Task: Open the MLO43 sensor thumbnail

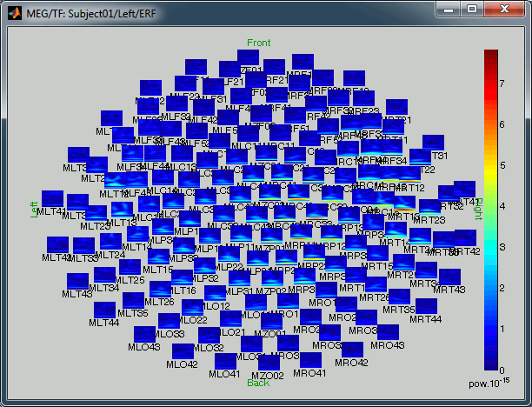Action: point(145,335)
